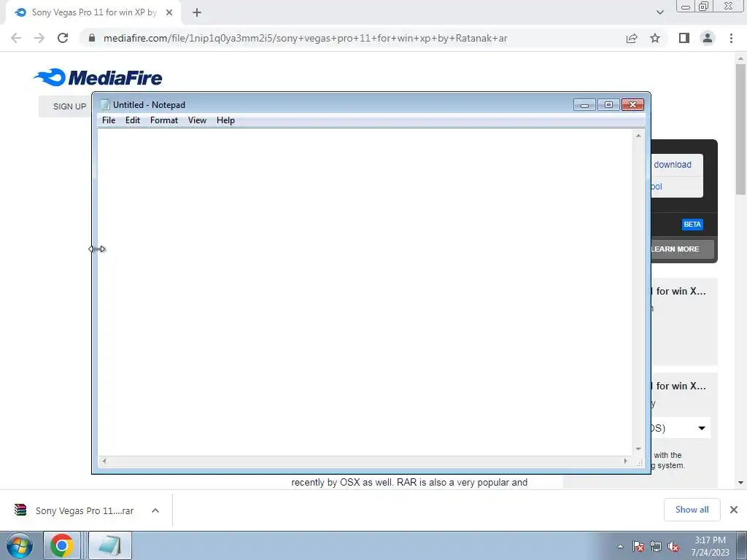
Task: Open a new Chrome tab
Action: point(197,13)
